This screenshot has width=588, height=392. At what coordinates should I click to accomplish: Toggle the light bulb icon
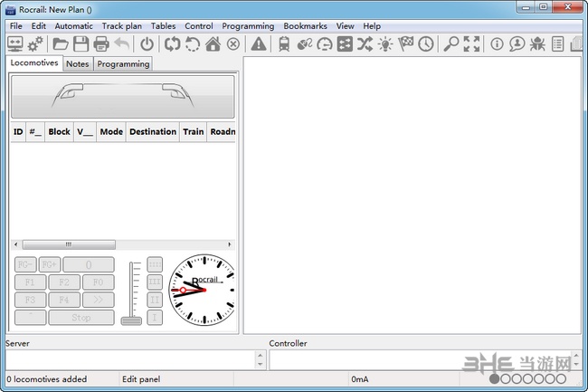click(385, 43)
